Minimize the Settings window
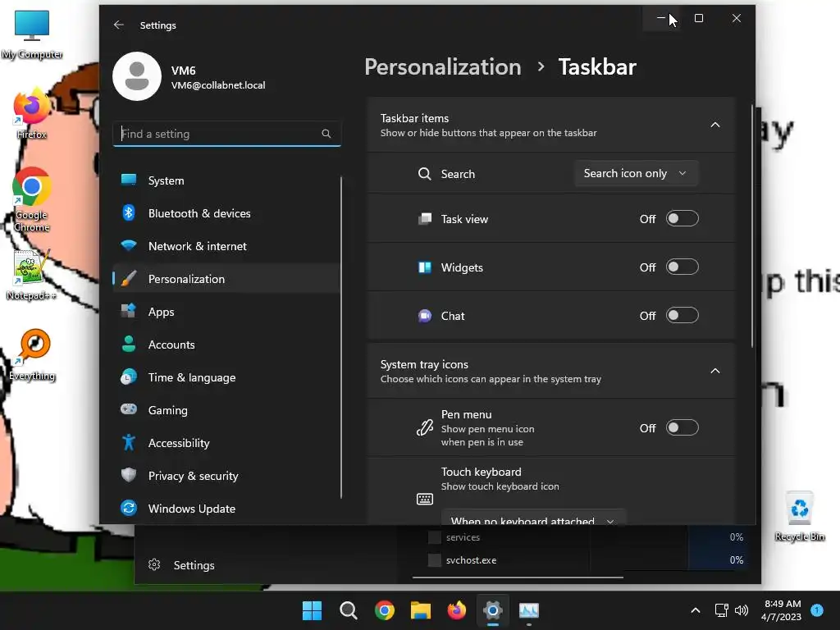 coord(661,18)
